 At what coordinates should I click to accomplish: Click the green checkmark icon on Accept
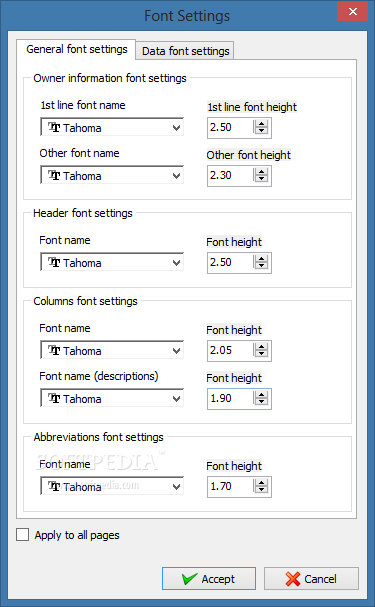click(189, 579)
